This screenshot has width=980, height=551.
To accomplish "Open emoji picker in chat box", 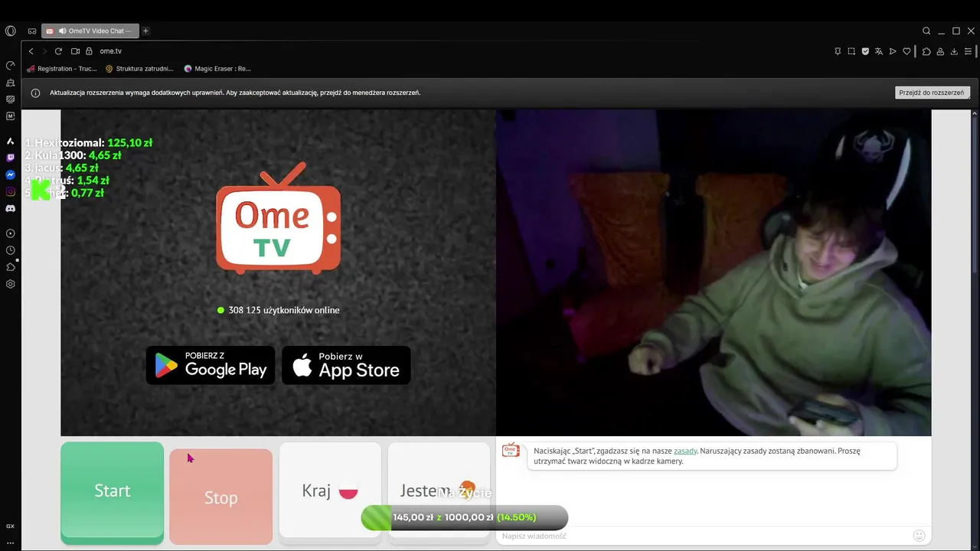I will (x=920, y=536).
